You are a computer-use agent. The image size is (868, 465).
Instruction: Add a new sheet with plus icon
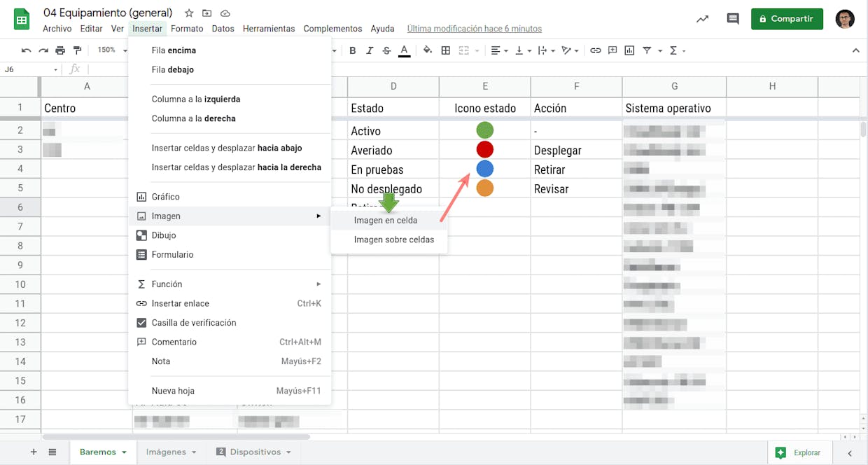pos(34,452)
